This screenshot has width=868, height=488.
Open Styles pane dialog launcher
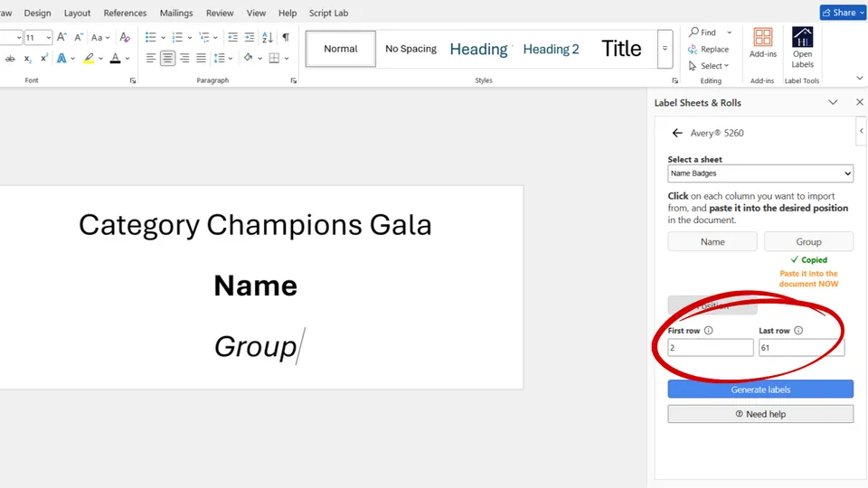point(675,80)
